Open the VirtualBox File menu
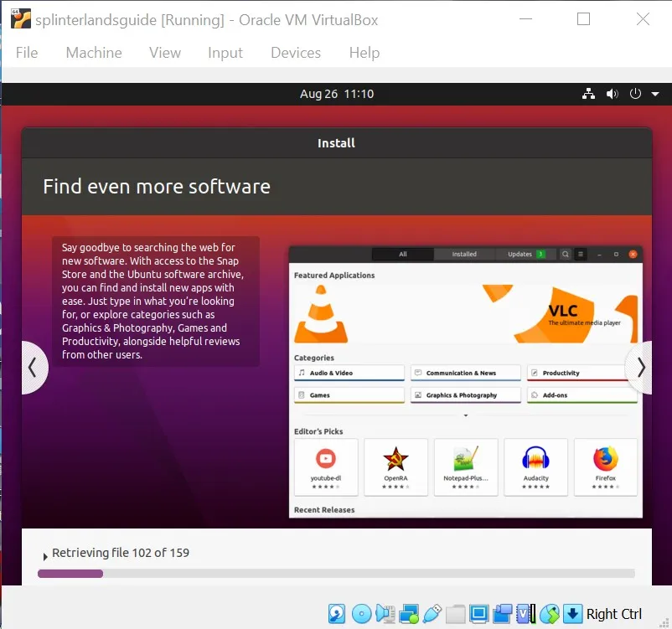This screenshot has height=629, width=672. pos(27,53)
